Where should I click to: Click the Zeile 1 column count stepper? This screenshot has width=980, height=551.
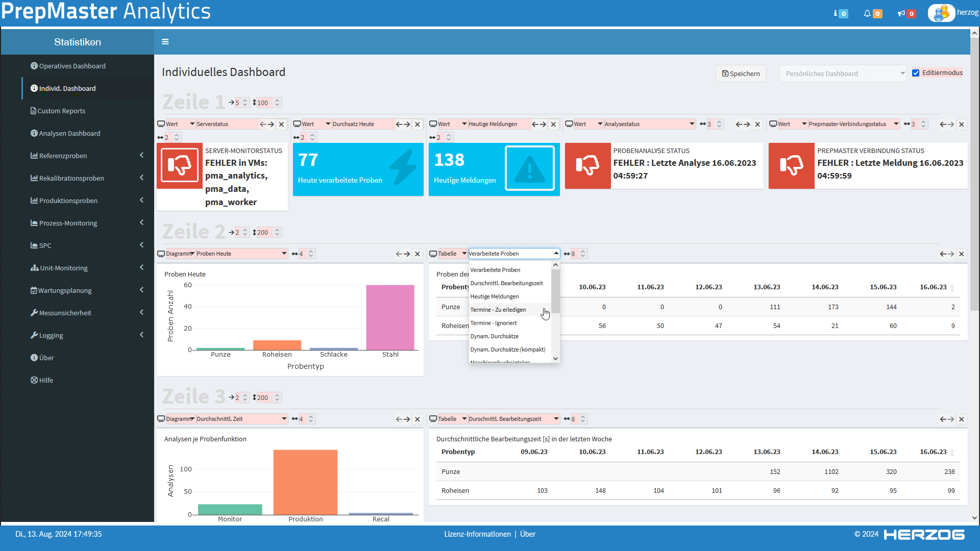pyautogui.click(x=242, y=103)
